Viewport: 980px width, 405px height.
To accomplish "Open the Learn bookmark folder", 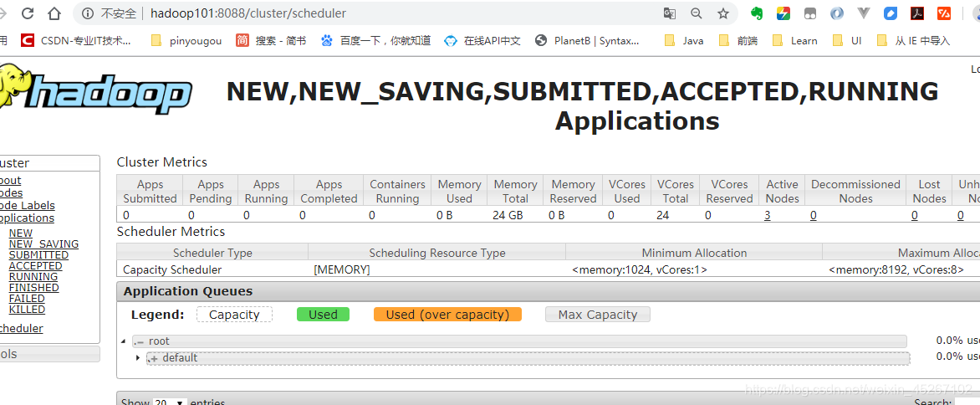I will pos(794,41).
